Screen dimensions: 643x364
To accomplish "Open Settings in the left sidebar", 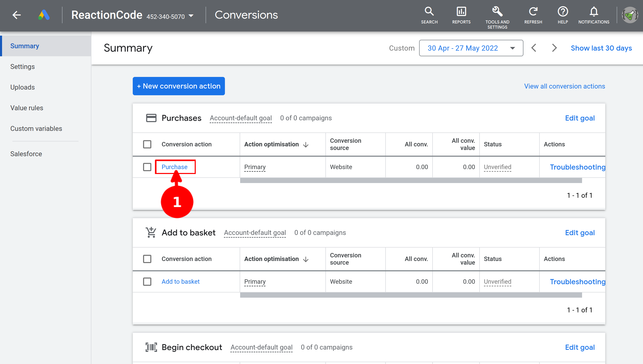I will tap(22, 67).
